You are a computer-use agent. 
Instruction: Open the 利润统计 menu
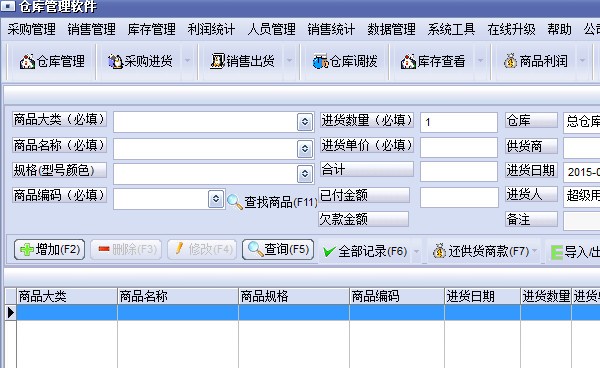(211, 29)
